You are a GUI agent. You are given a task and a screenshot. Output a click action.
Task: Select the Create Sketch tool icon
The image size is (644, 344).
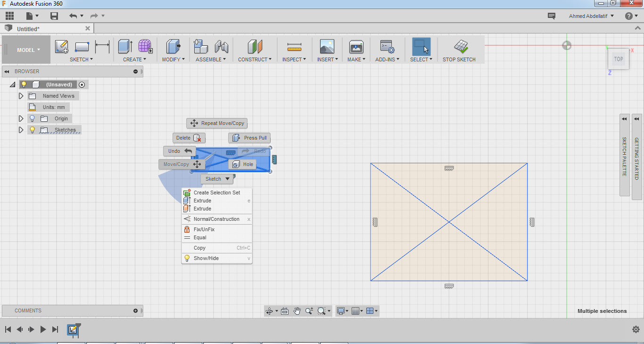click(62, 47)
